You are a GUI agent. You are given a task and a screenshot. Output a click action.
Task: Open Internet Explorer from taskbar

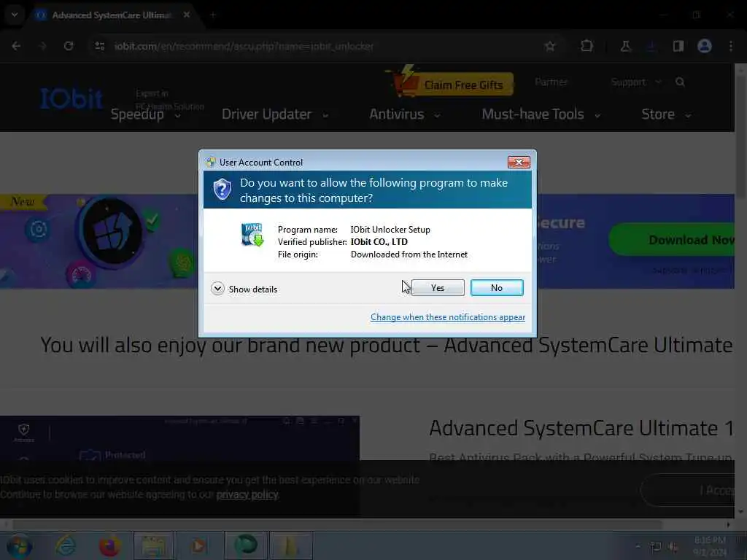point(65,545)
